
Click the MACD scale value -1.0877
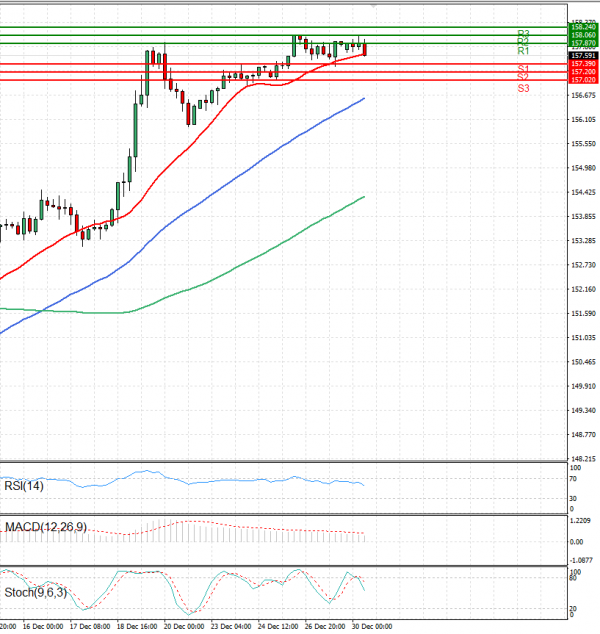click(x=581, y=560)
